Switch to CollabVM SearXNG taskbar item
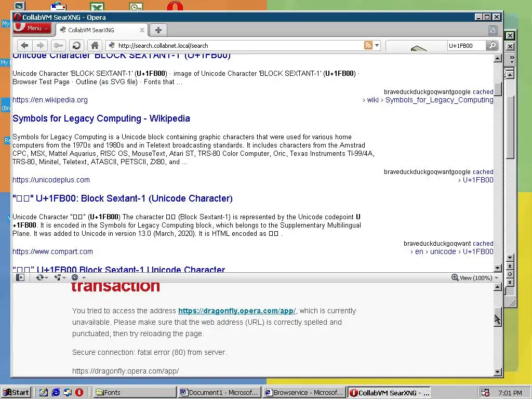The height and width of the screenshot is (399, 532). (x=389, y=393)
